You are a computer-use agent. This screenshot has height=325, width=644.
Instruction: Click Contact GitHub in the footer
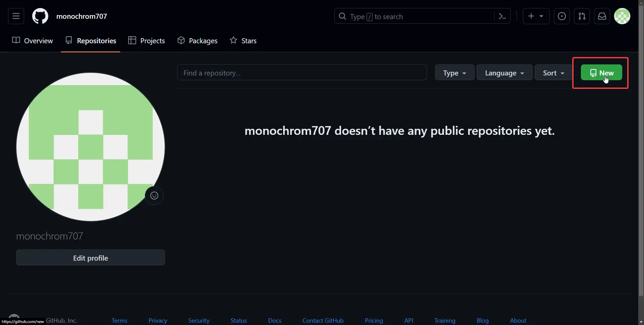click(323, 320)
